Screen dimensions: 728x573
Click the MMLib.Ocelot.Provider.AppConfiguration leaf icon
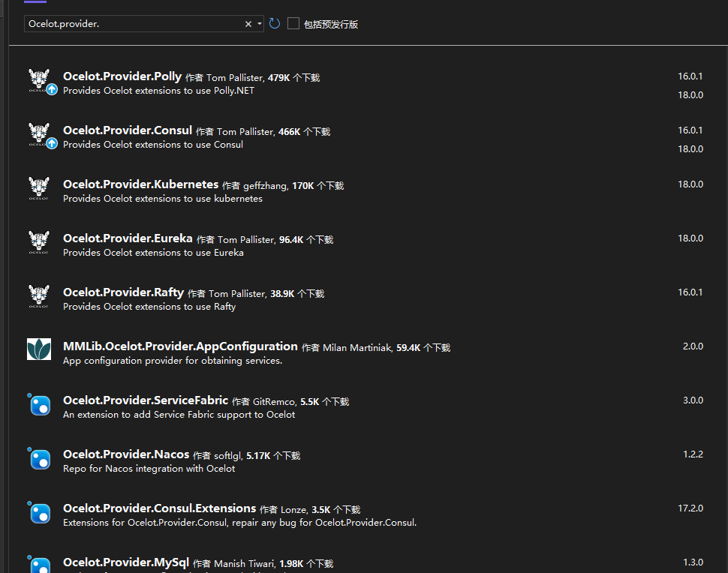pos(39,349)
